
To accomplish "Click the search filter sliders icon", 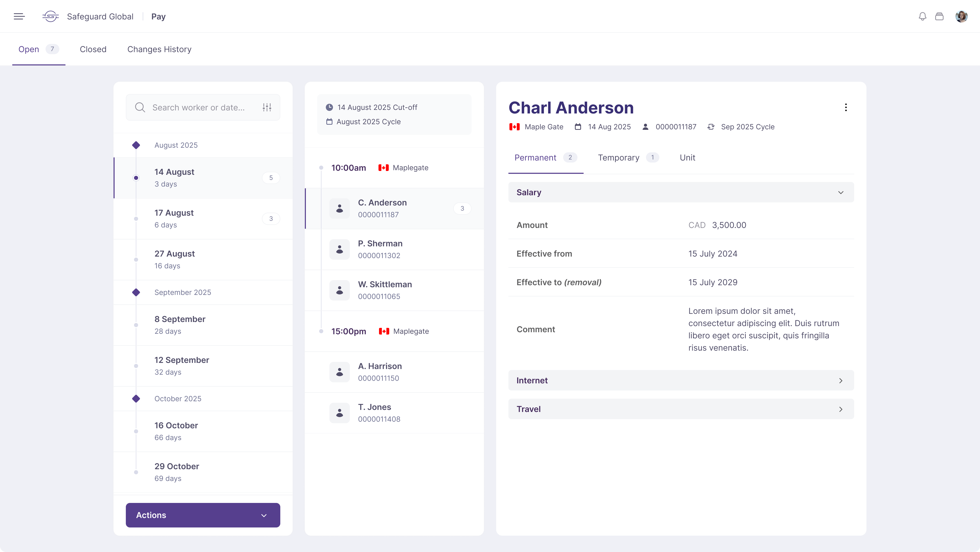I will [x=267, y=108].
